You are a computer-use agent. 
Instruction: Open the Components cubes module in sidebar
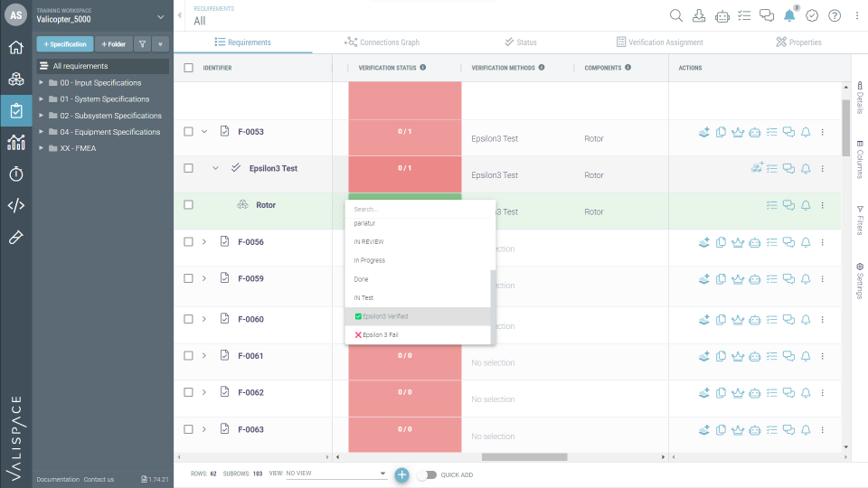[x=16, y=80]
